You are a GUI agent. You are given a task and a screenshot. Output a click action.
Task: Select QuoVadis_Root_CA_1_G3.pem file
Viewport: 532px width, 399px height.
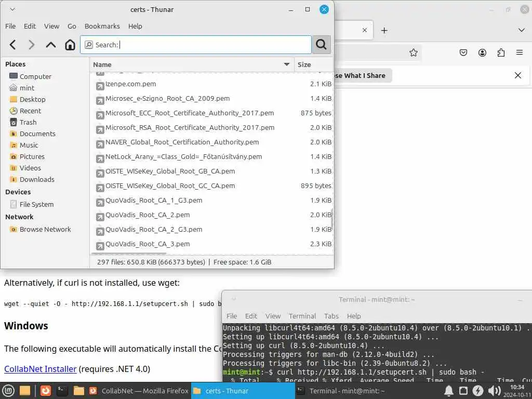154,201
